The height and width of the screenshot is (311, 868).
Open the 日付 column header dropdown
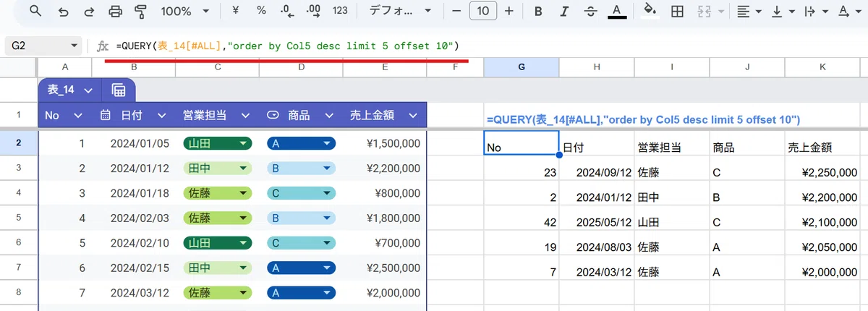click(x=161, y=115)
